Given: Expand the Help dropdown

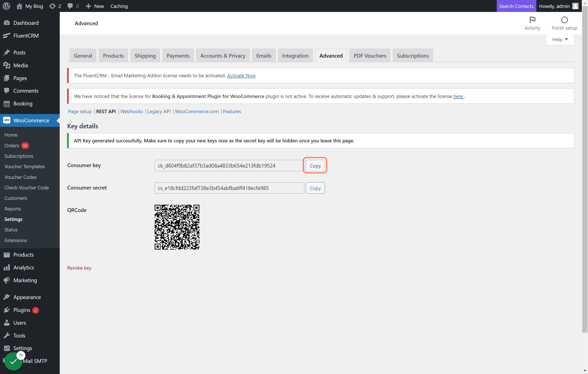Looking at the screenshot, I should point(560,40).
